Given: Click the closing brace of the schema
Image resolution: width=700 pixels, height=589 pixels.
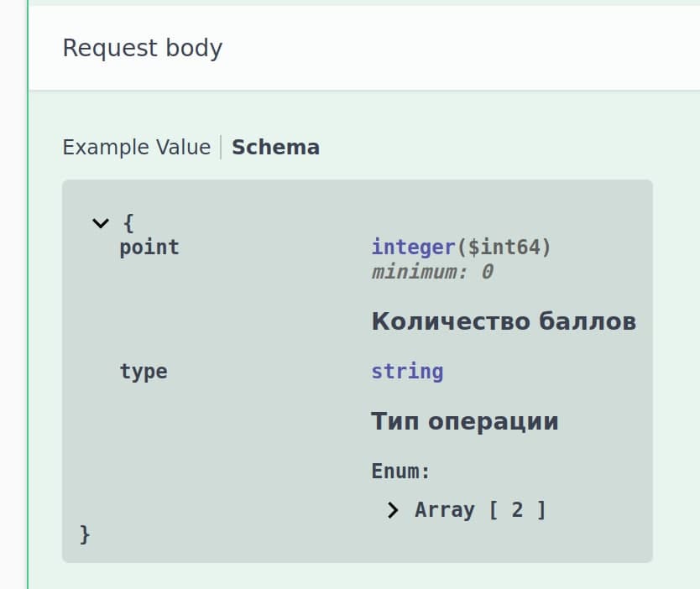Looking at the screenshot, I should 84,534.
